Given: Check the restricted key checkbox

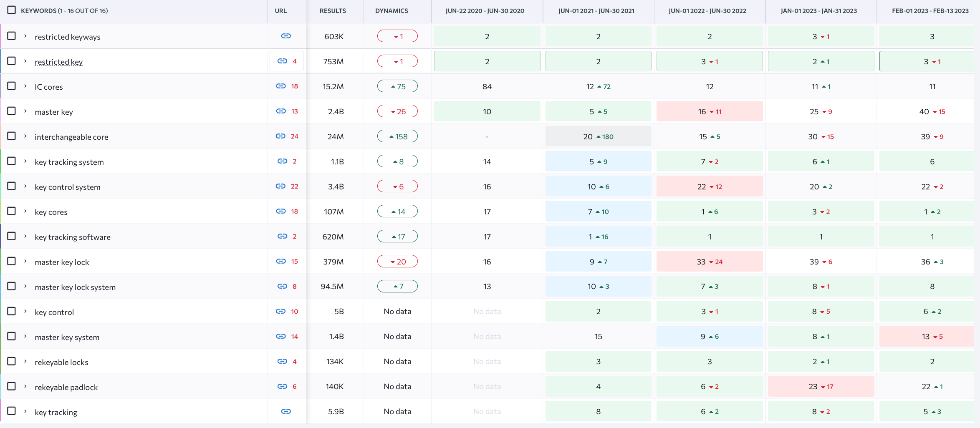Looking at the screenshot, I should pyautogui.click(x=12, y=61).
